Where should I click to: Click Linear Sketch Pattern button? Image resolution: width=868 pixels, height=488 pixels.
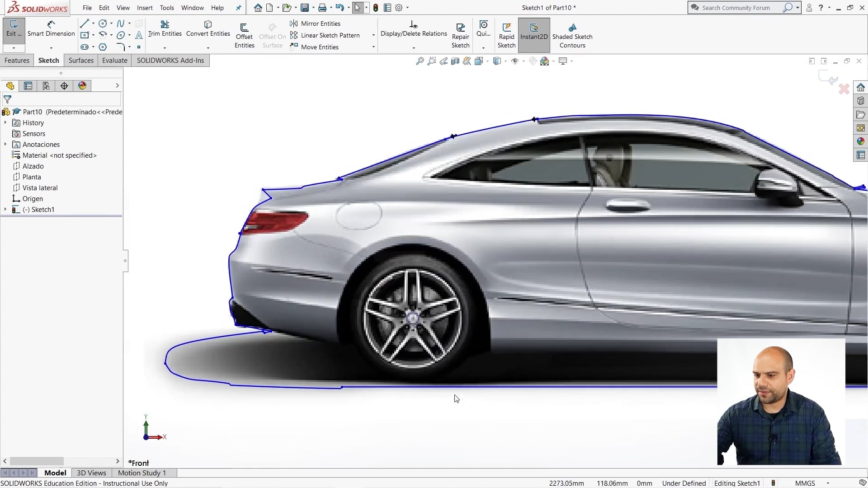click(x=325, y=35)
